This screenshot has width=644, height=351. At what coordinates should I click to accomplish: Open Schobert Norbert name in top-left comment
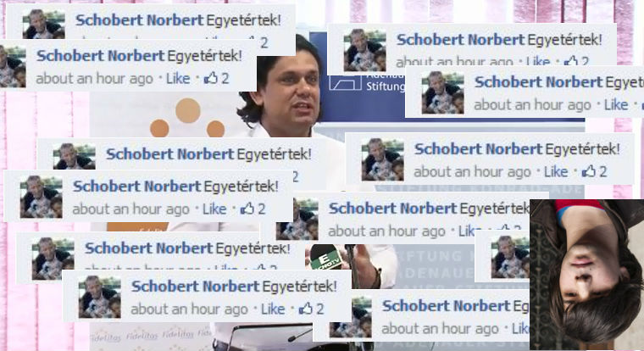click(139, 19)
